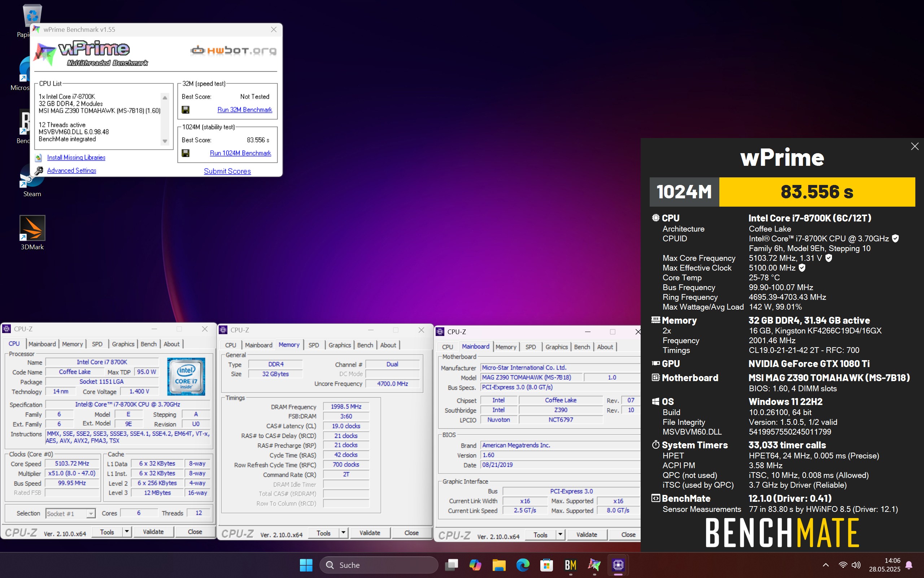Viewport: 924px width, 578px height.
Task: Click Submit Scores link
Action: (227, 171)
